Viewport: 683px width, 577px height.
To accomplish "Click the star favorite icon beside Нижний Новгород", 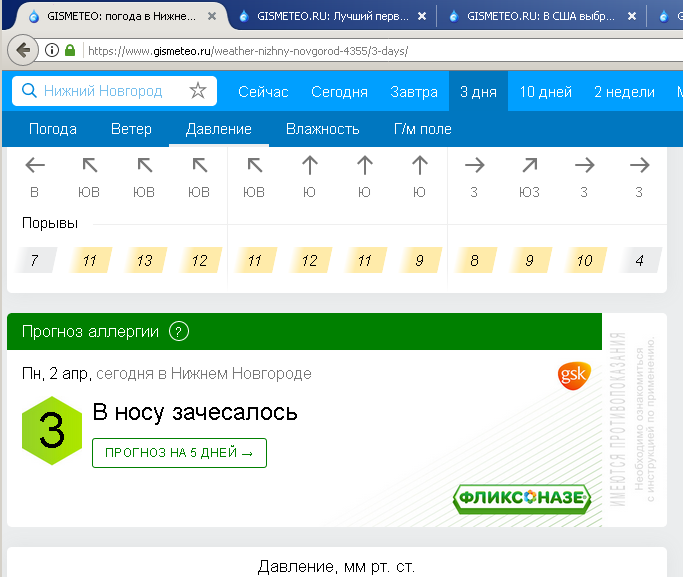I will pyautogui.click(x=198, y=91).
